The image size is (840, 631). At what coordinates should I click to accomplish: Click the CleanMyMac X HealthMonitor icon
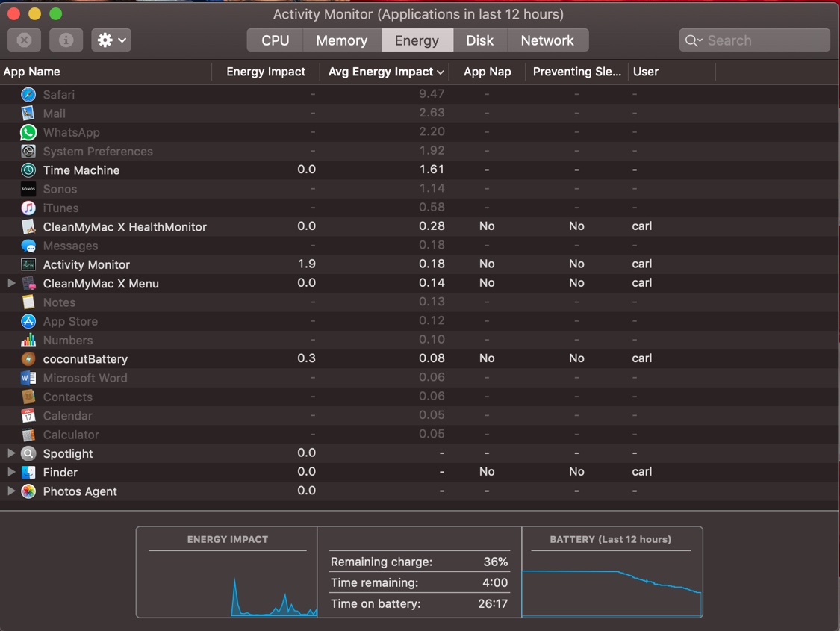(x=28, y=226)
